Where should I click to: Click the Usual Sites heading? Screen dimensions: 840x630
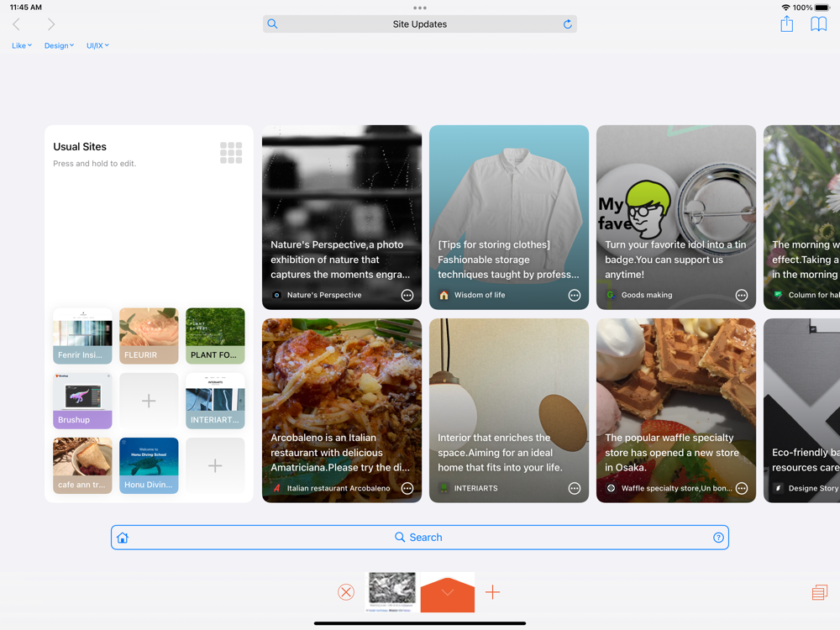pos(80,147)
